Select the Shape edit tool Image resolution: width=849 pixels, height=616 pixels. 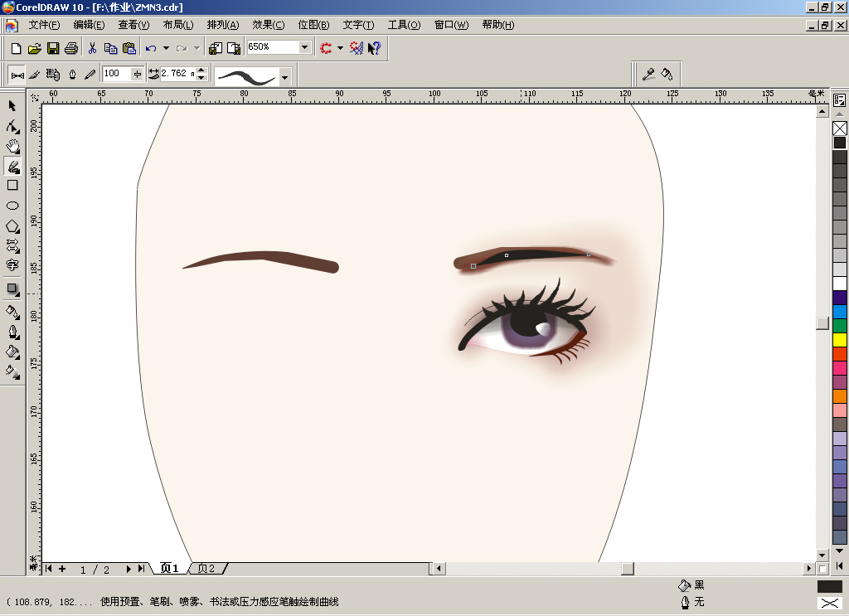point(12,126)
